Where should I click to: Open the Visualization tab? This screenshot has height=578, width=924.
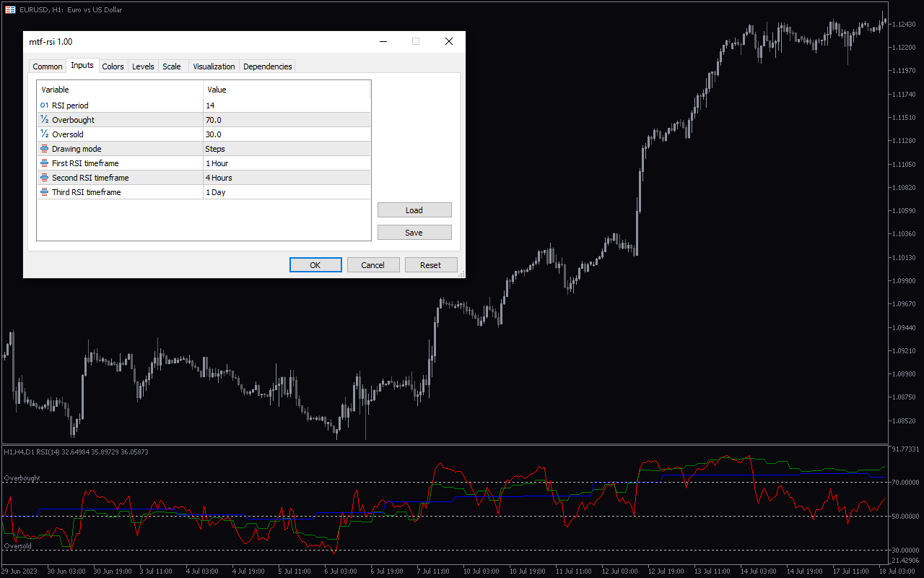(214, 66)
